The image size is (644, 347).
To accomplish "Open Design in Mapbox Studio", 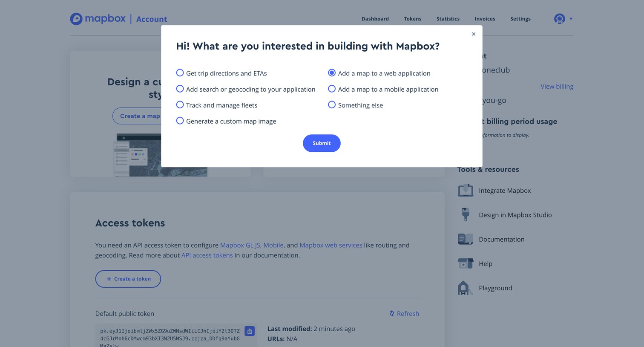I will point(515,215).
